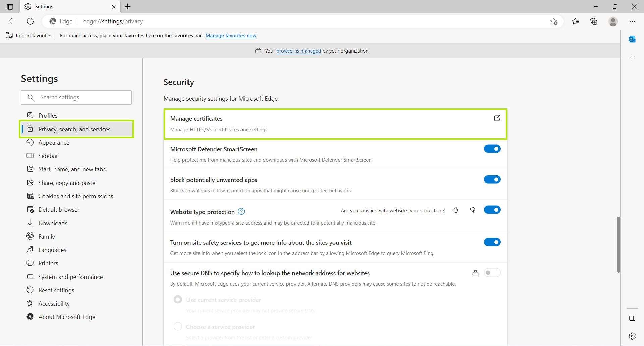Open Reset settings section

(x=76, y=290)
